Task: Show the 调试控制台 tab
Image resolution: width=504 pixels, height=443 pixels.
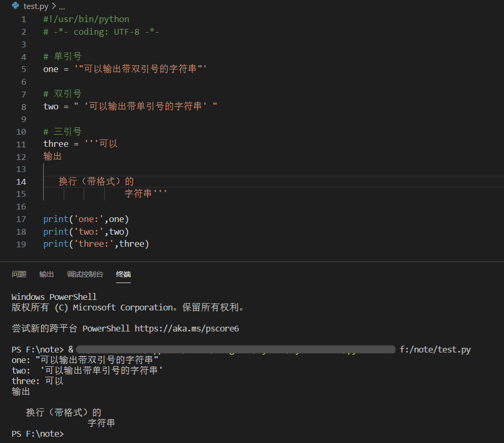Action: [85, 274]
